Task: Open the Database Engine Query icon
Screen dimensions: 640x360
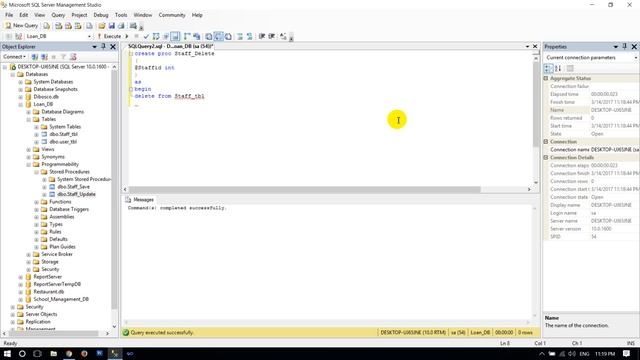Action: point(47,26)
